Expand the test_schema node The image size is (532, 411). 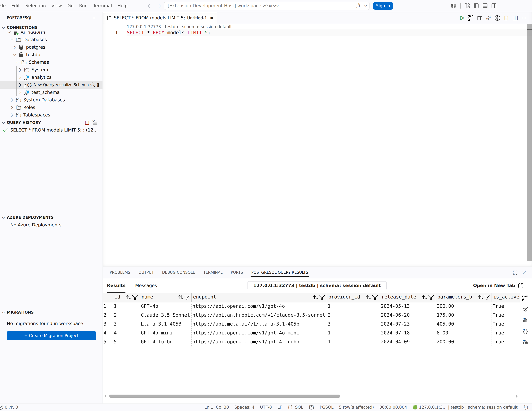(20, 92)
